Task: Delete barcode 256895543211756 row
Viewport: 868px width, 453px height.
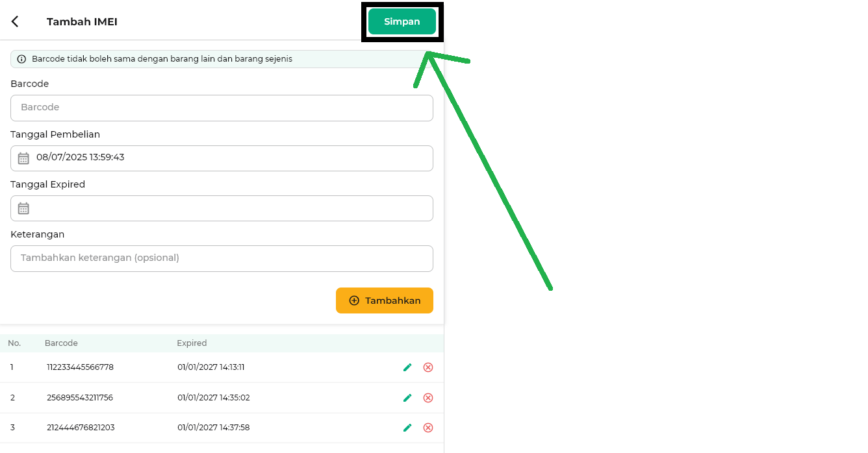Action: 428,398
